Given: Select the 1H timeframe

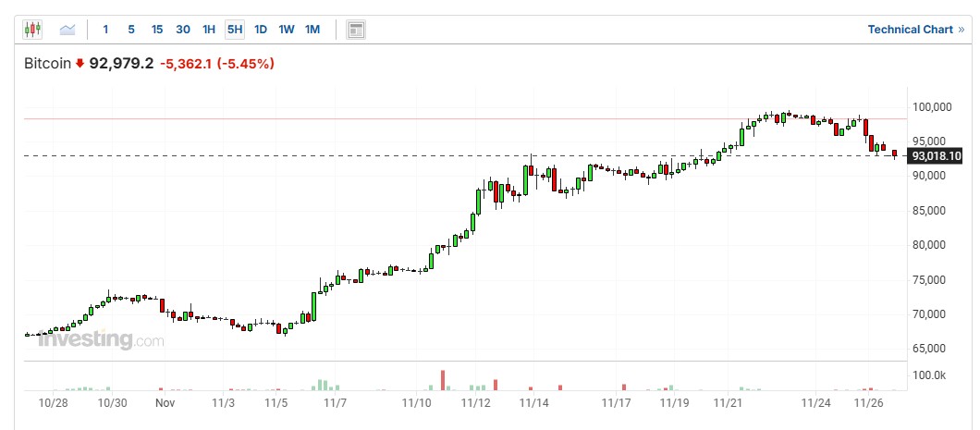Looking at the screenshot, I should click(x=209, y=30).
